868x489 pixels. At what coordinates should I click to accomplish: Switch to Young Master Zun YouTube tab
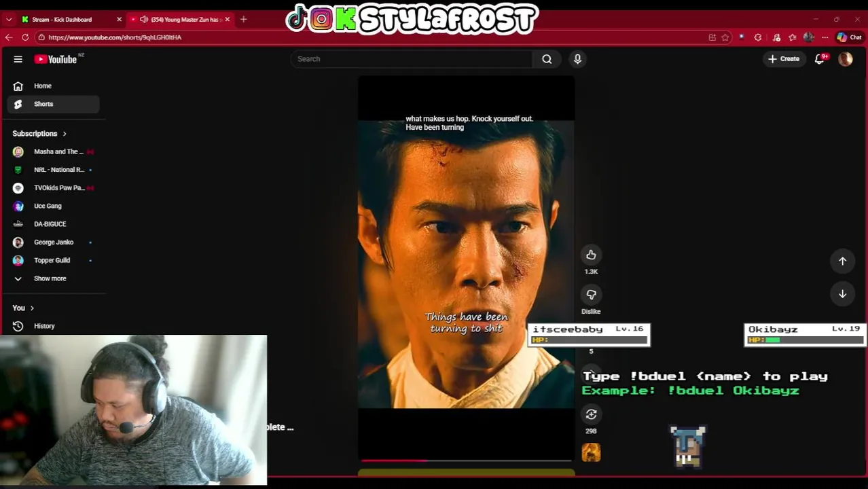[180, 19]
